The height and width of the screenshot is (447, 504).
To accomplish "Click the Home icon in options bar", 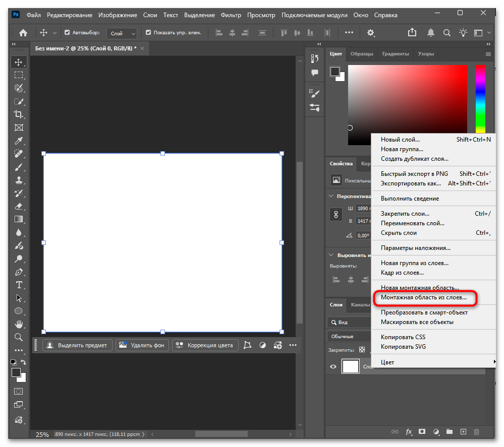I will pos(23,33).
